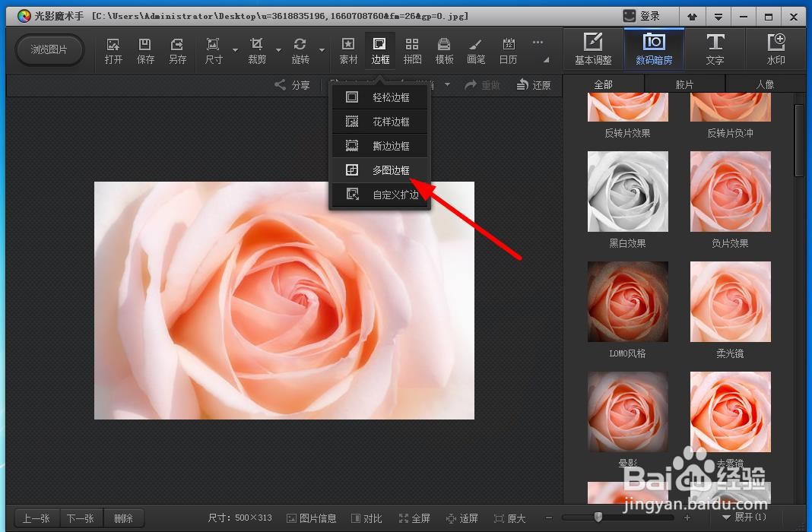The image size is (812, 532).
Task: Expand the 旋转 dropdown arrow
Action: point(322,50)
